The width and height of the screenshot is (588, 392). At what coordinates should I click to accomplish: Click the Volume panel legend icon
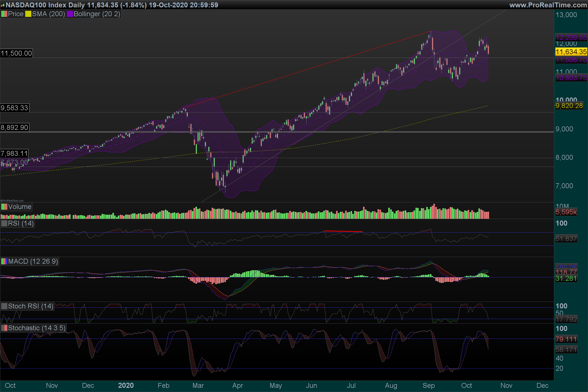pos(4,207)
